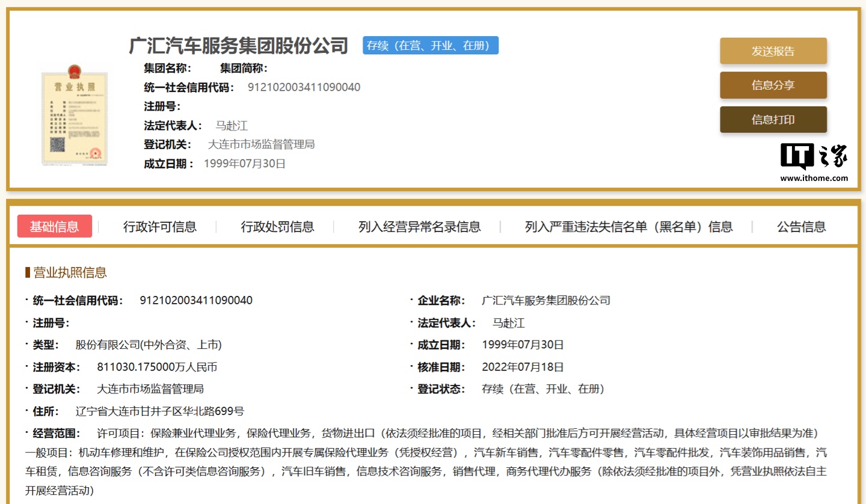Open the 行政处罚信息 tab
Screen dimensions: 866x504
(278, 227)
